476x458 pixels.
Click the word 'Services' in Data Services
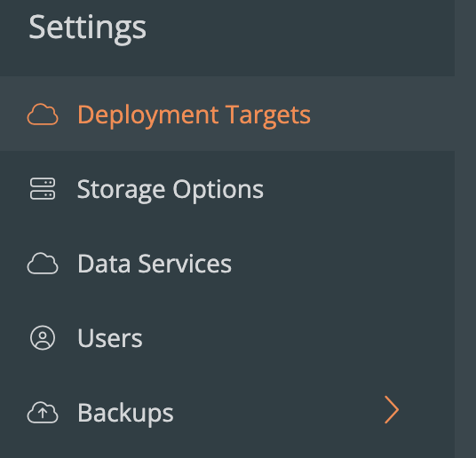[185, 264]
